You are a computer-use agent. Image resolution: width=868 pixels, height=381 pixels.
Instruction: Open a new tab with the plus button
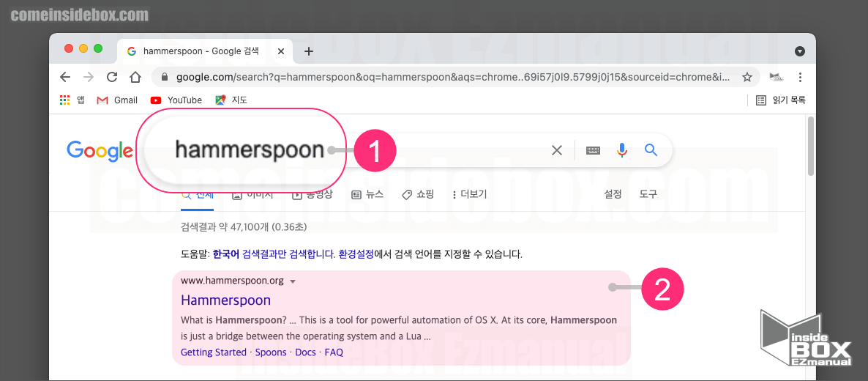[309, 51]
